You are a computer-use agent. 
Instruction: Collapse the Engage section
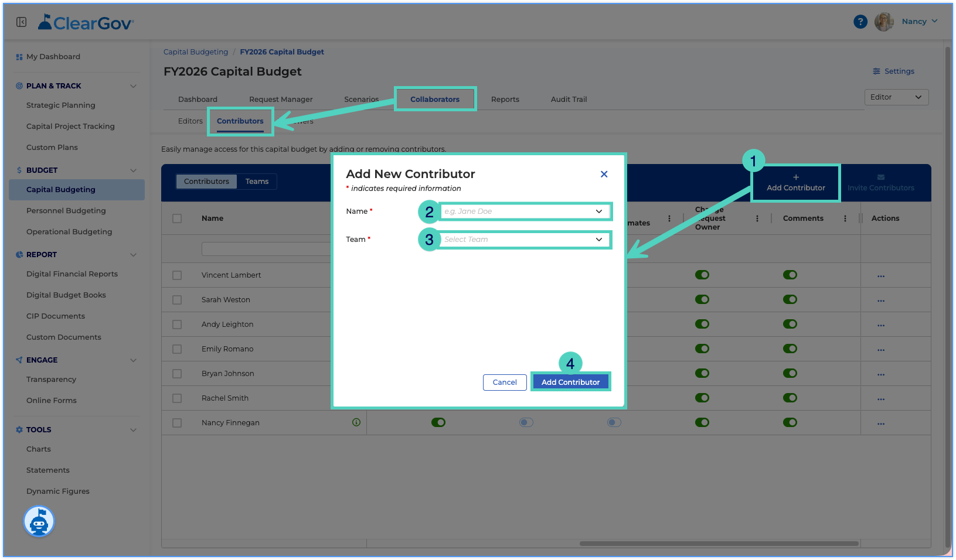coord(133,360)
